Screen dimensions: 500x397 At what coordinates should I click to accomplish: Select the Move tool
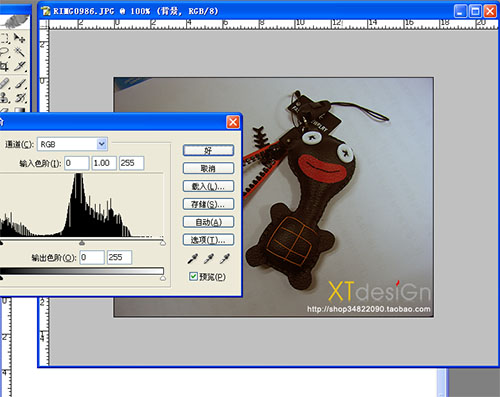[19, 38]
